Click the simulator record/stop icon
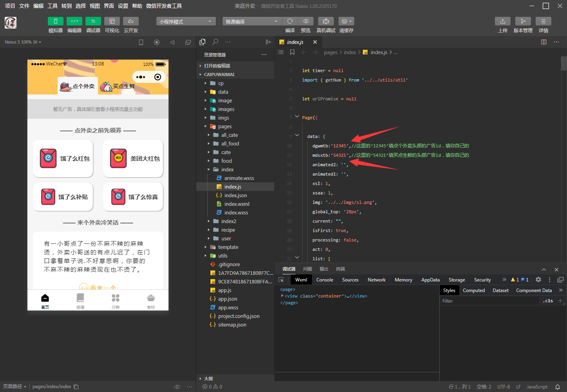This screenshot has height=392, width=567. pyautogui.click(x=157, y=42)
